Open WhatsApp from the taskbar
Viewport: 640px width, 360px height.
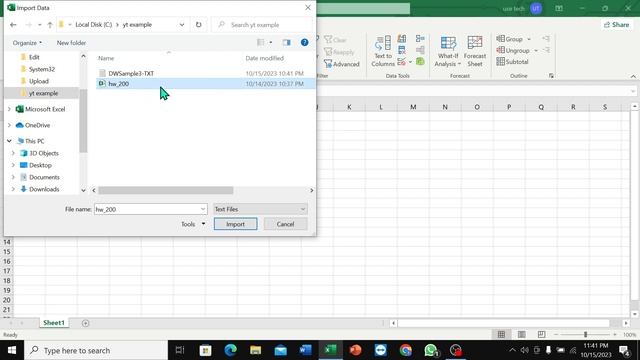tap(431, 350)
